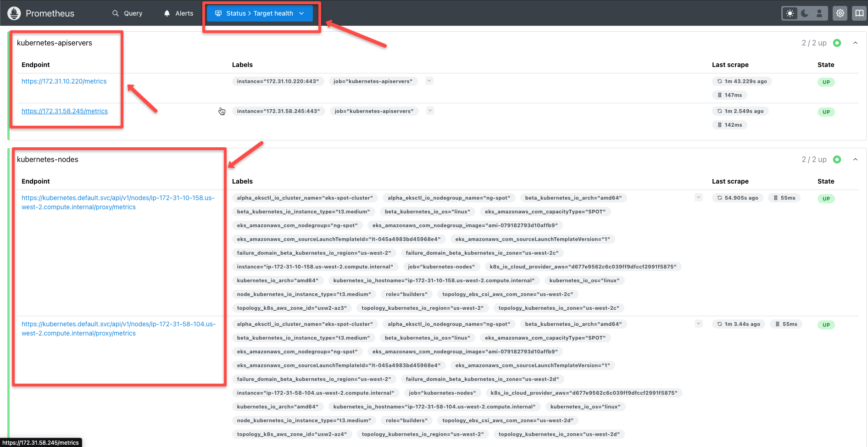This screenshot has width=868, height=447.
Task: Click the Prometheus logo icon
Action: pyautogui.click(x=14, y=13)
